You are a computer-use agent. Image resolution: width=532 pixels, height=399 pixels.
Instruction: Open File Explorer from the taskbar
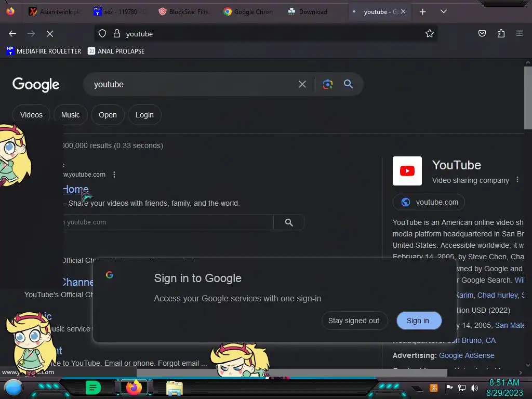[175, 388]
